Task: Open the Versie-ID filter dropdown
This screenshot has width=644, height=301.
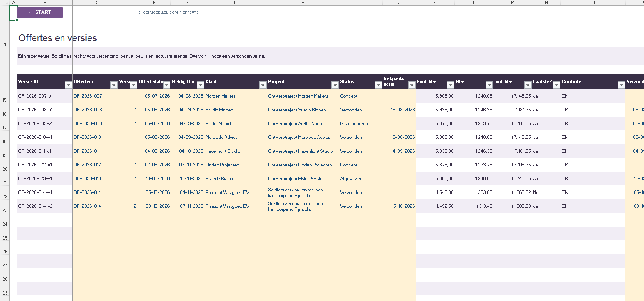Action: click(68, 85)
